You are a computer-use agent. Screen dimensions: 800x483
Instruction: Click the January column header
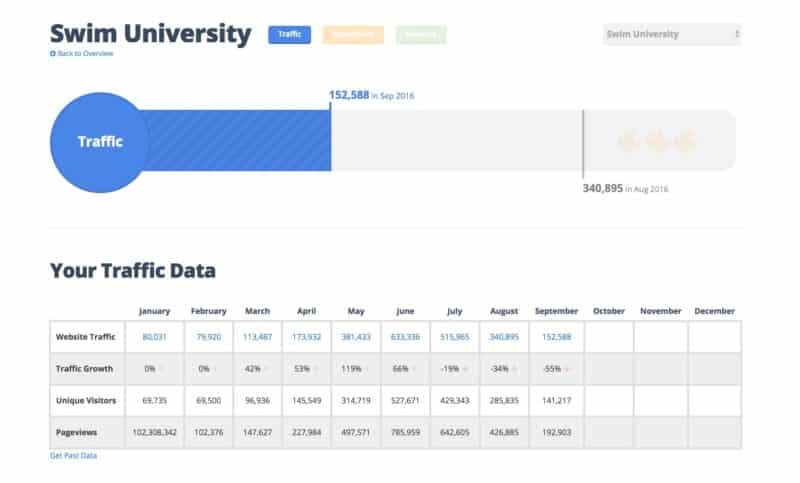(154, 311)
